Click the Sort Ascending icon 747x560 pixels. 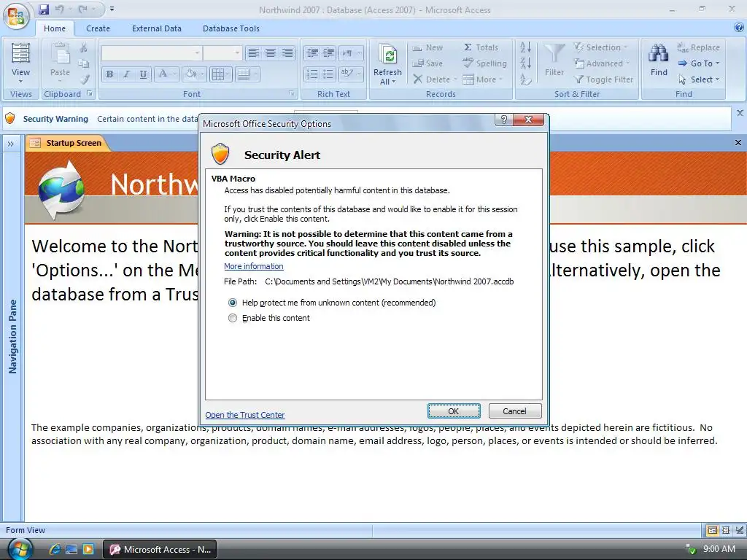click(x=525, y=47)
